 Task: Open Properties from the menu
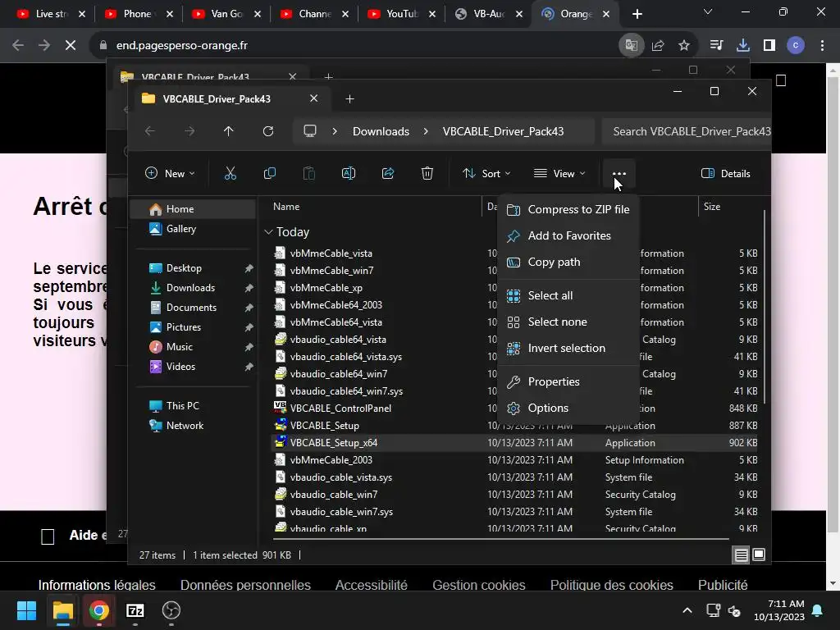(x=568, y=382)
